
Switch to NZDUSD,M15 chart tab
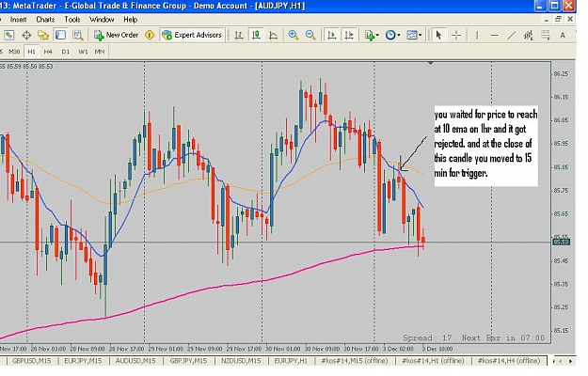coord(241,361)
